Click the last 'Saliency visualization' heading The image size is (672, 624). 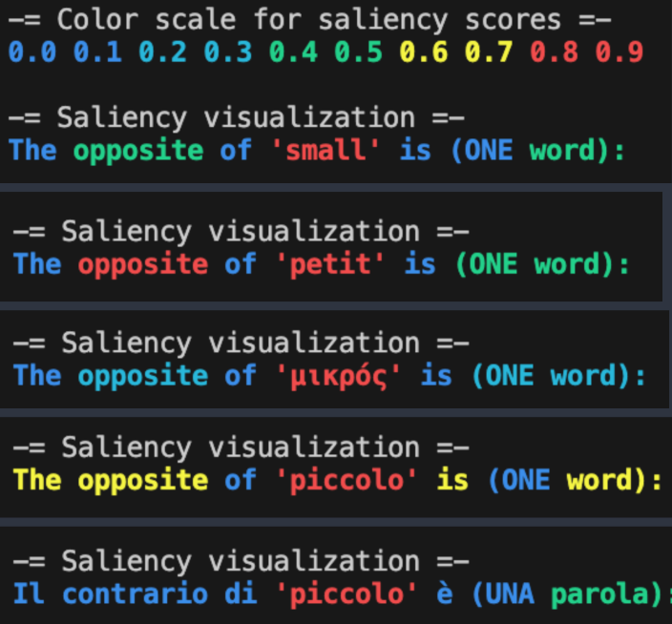tap(241, 561)
